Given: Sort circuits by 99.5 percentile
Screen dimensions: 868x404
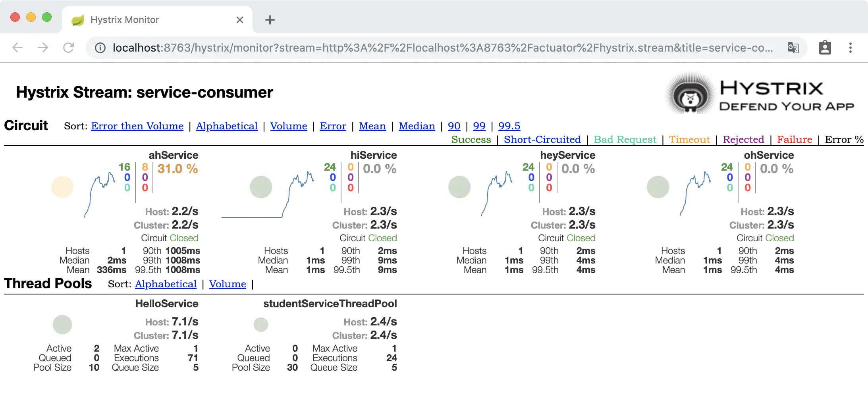Looking at the screenshot, I should [x=509, y=126].
